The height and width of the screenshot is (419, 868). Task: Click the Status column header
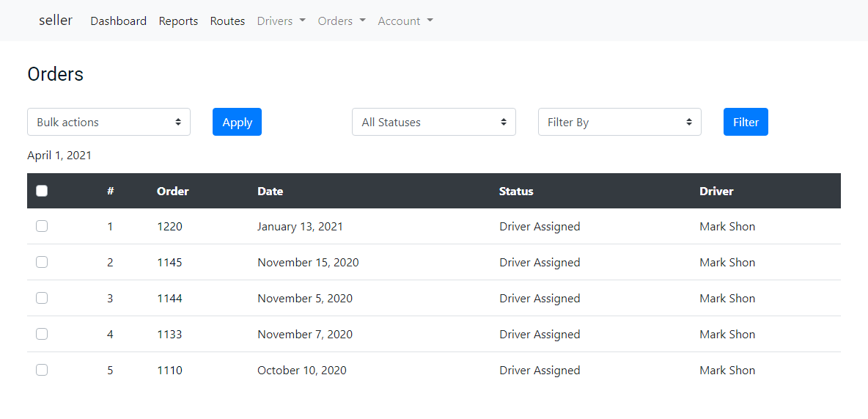click(x=516, y=192)
